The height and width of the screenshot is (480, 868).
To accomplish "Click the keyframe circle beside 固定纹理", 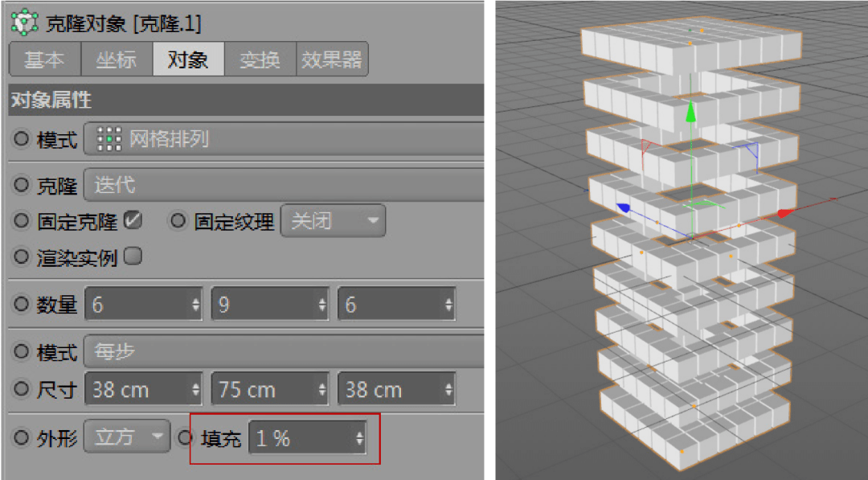I will pos(178,221).
